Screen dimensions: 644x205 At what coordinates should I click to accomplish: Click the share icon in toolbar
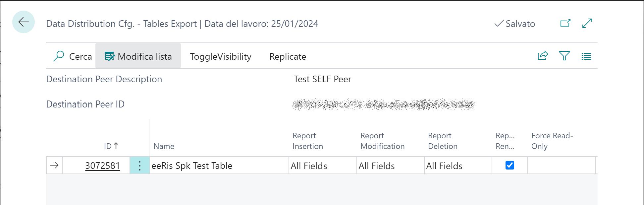tap(543, 56)
